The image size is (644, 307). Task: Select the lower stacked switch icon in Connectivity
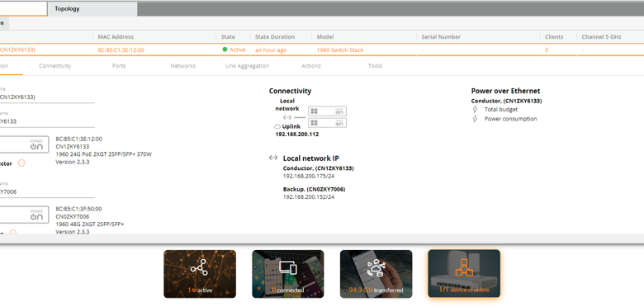pos(327,123)
